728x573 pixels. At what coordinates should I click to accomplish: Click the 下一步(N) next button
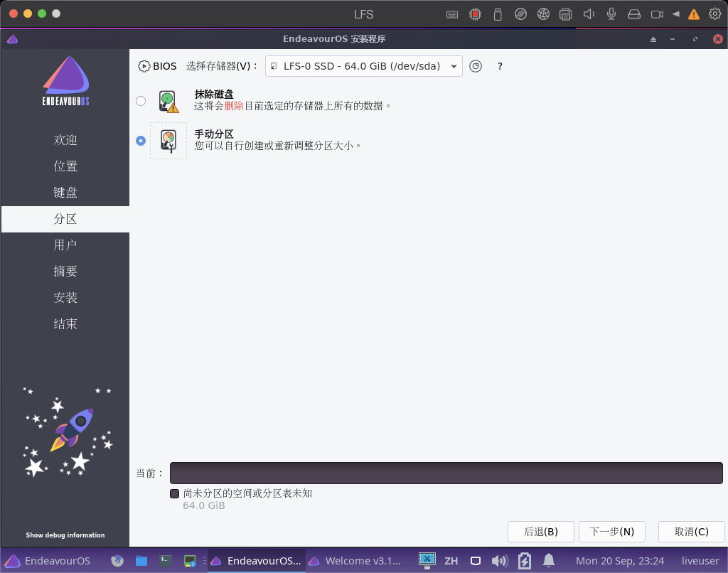[x=612, y=532]
